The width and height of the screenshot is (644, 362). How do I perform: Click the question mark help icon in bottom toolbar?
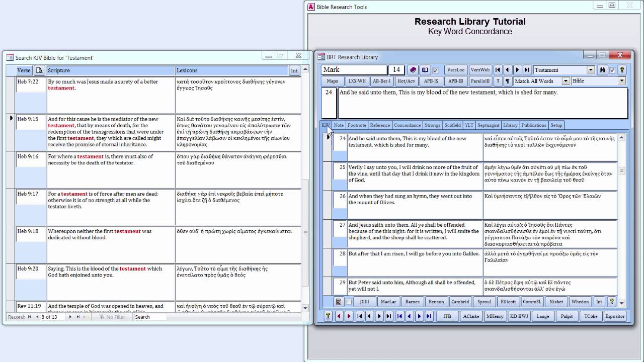click(328, 316)
